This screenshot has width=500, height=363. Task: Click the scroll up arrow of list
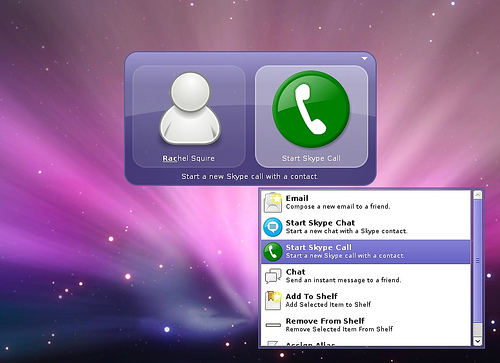(478, 195)
